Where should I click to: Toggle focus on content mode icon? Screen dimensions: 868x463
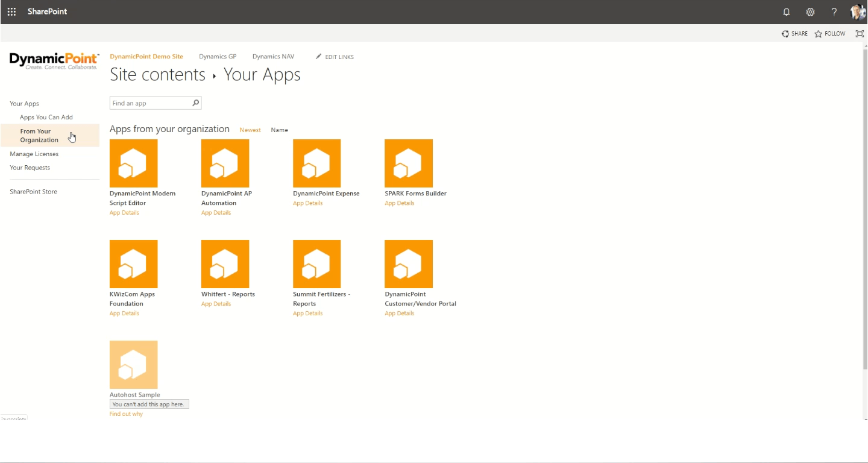click(860, 34)
